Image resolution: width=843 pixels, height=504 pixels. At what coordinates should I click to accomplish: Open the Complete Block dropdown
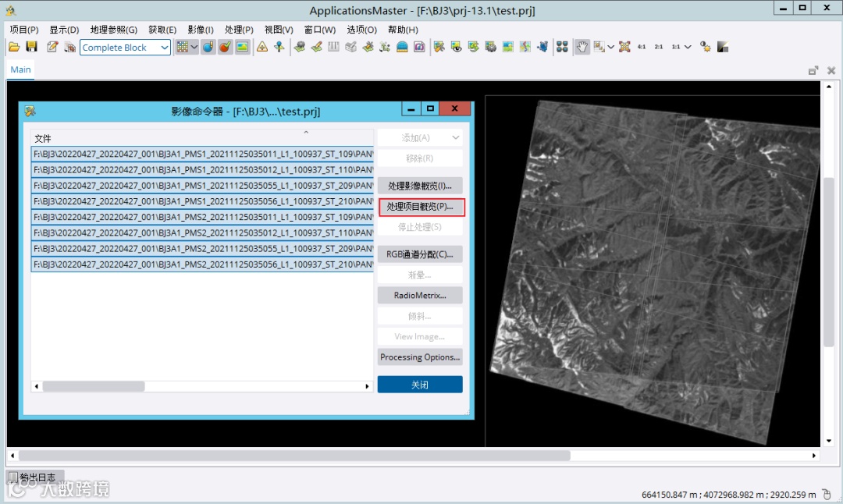125,48
